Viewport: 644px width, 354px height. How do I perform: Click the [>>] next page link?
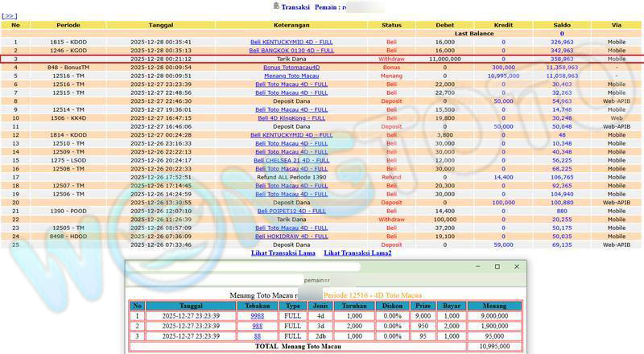click(10, 15)
